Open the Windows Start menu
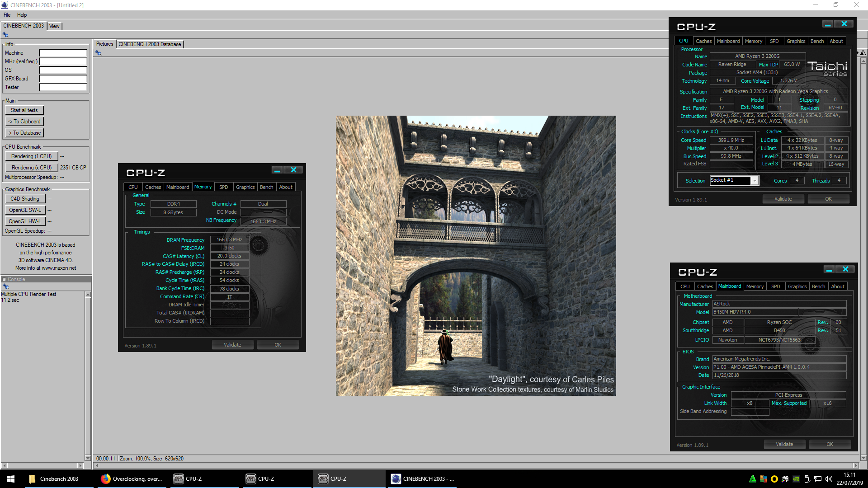 coord(11,479)
